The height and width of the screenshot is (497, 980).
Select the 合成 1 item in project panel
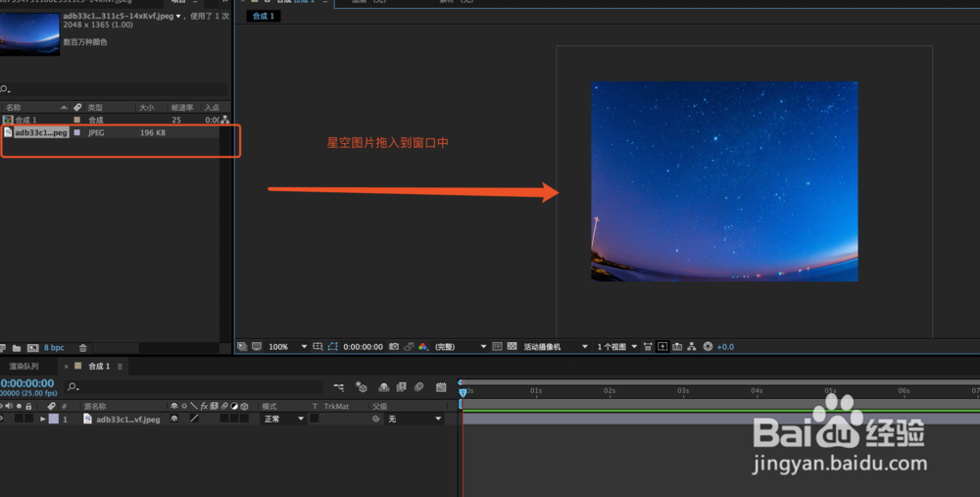(x=25, y=120)
